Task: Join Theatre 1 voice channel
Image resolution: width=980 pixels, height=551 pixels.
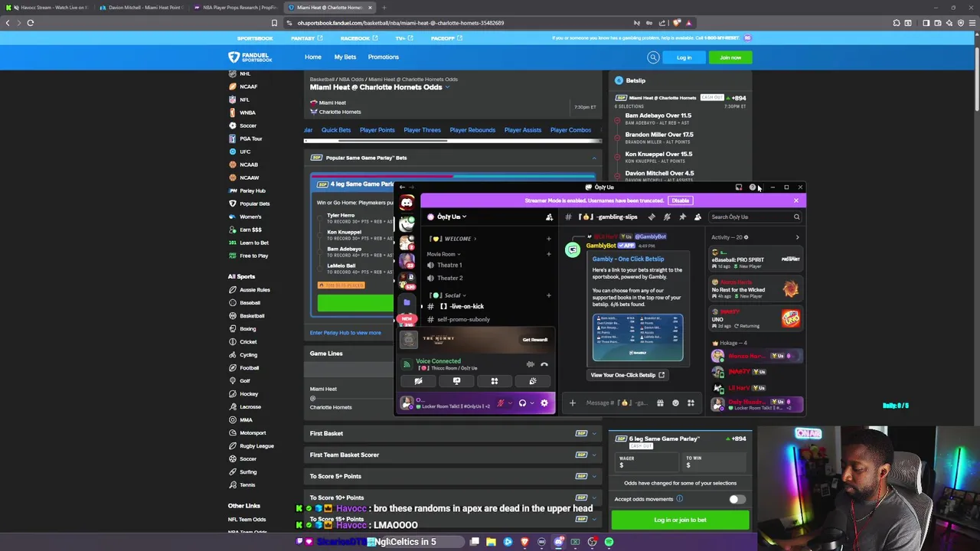Action: coord(449,265)
